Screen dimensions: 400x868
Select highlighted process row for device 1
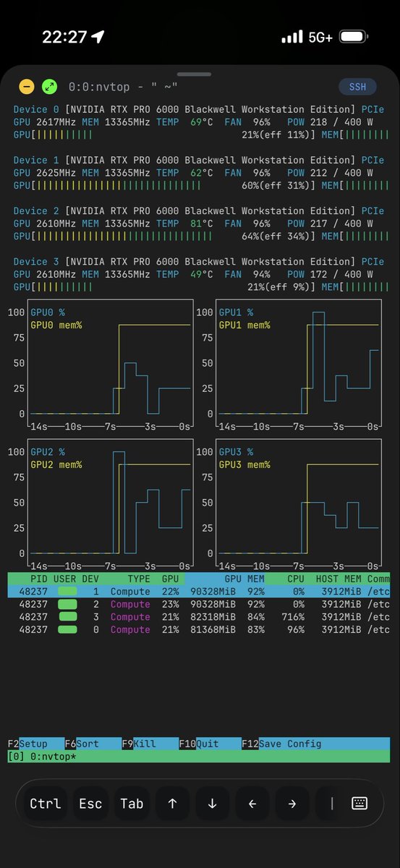[199, 592]
